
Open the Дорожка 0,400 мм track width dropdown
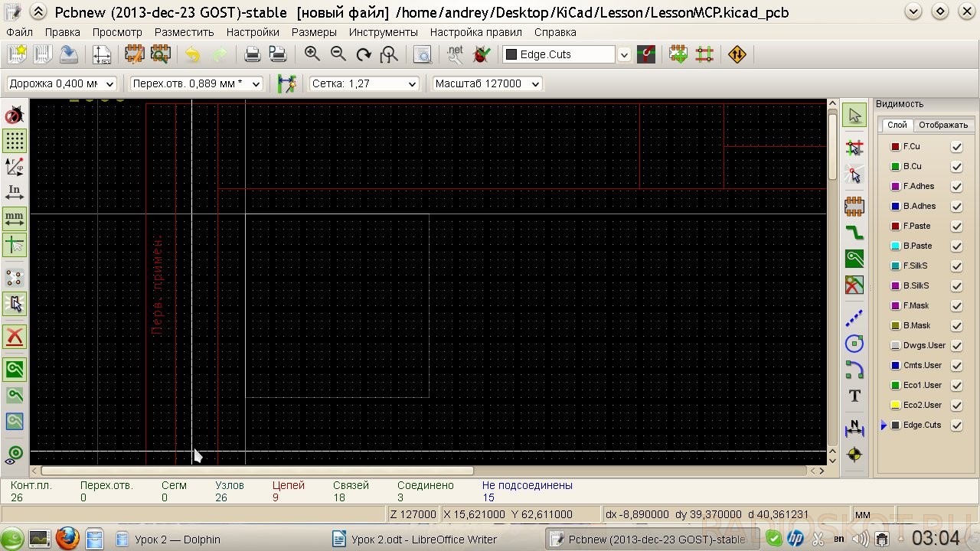pos(61,83)
